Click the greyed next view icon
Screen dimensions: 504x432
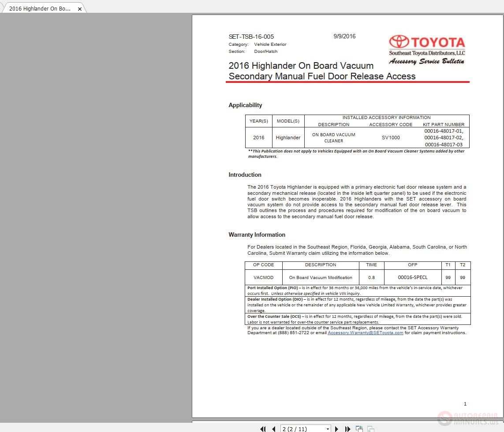click(370, 429)
